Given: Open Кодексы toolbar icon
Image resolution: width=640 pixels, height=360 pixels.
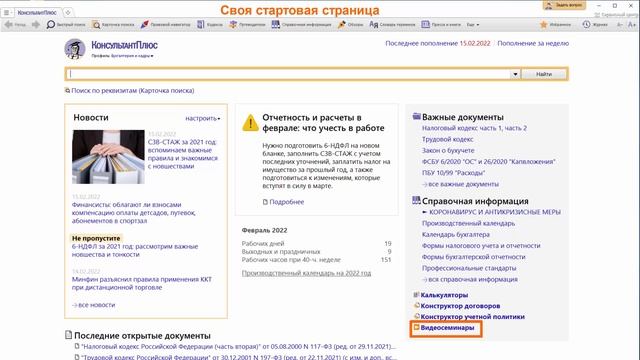Looking at the screenshot, I should click(210, 24).
